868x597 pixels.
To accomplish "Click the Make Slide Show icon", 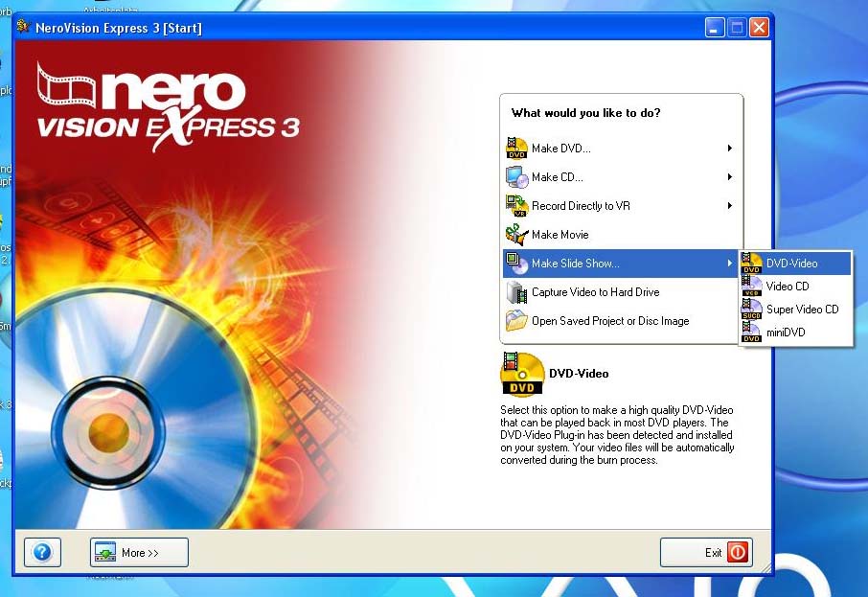I will [516, 264].
